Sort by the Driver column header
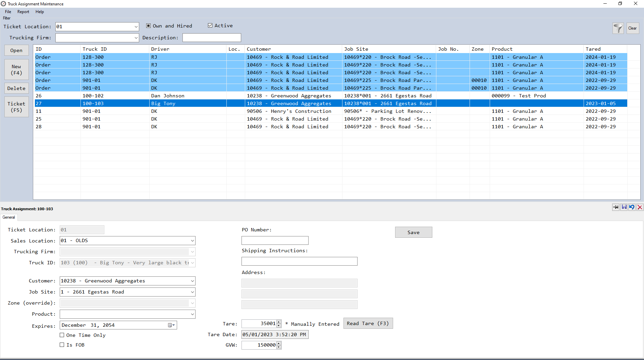 point(188,49)
